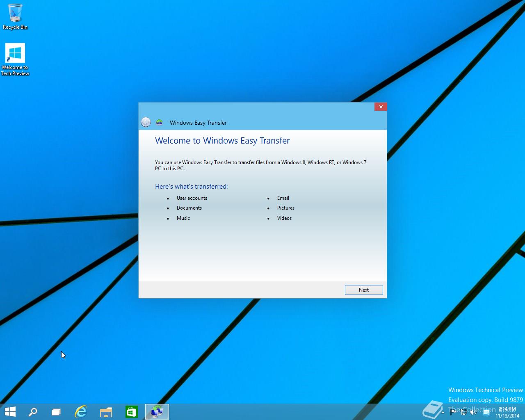The width and height of the screenshot is (525, 420).
Task: Expand hidden system tray icons arrow
Action: pyautogui.click(x=443, y=412)
